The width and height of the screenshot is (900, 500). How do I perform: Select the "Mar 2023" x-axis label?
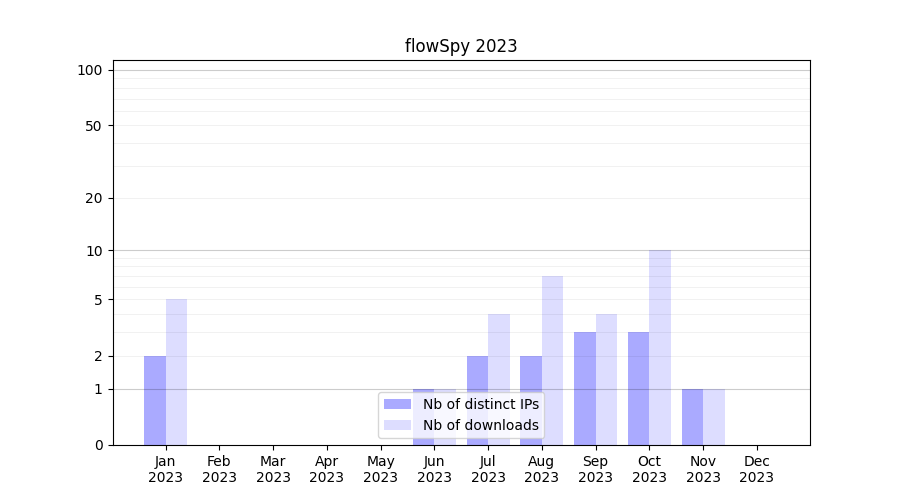click(273, 469)
